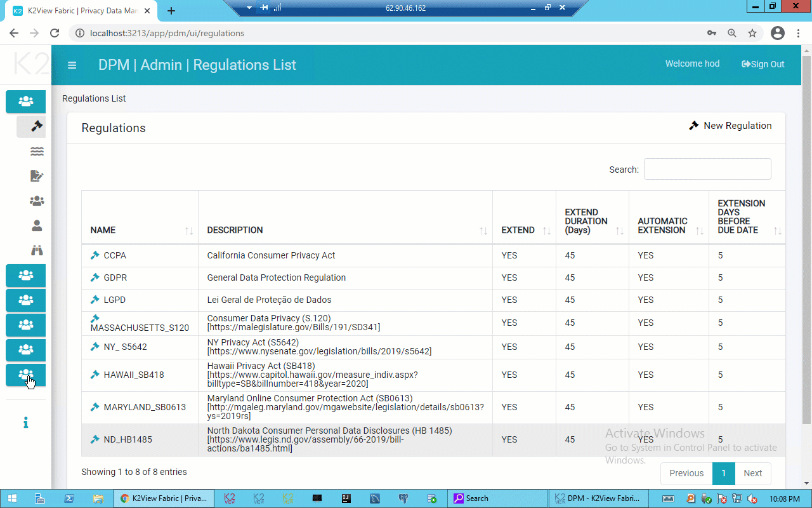Open the single-person profile icon in sidebar

point(36,225)
